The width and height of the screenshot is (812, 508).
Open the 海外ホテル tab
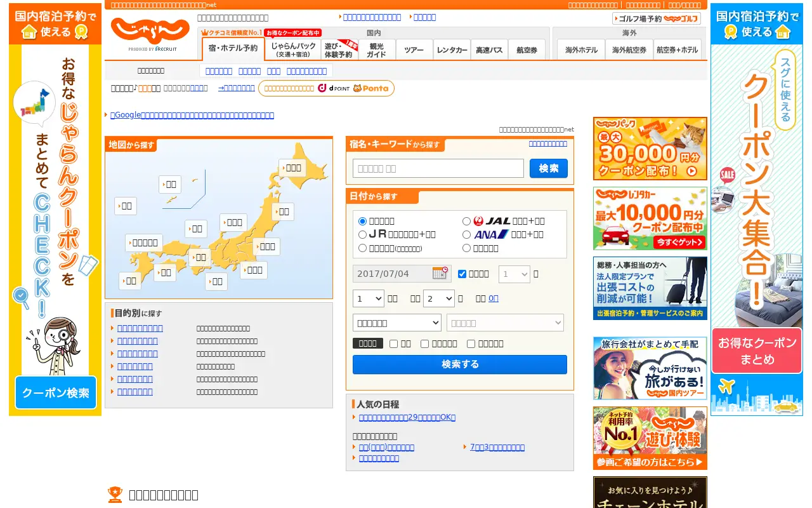coord(581,50)
